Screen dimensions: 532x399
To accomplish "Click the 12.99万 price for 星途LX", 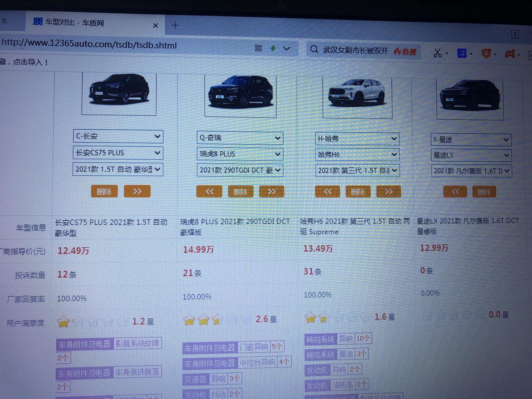I will 434,248.
